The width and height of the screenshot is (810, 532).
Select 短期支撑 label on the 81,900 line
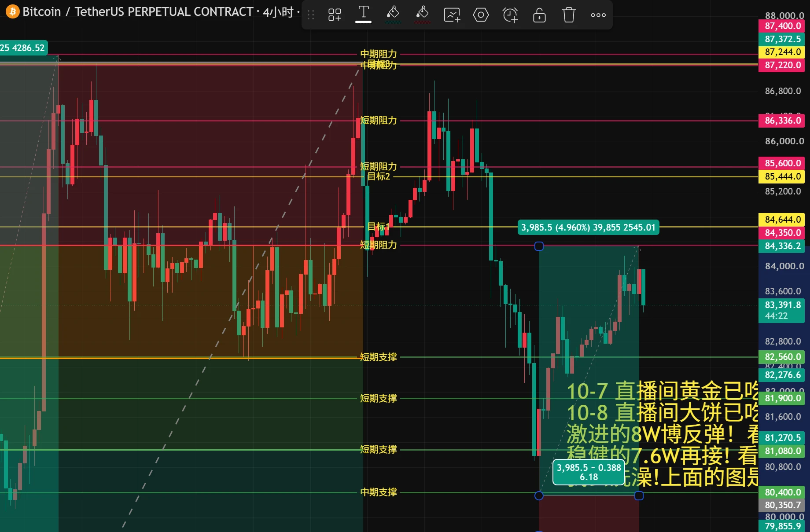(379, 398)
